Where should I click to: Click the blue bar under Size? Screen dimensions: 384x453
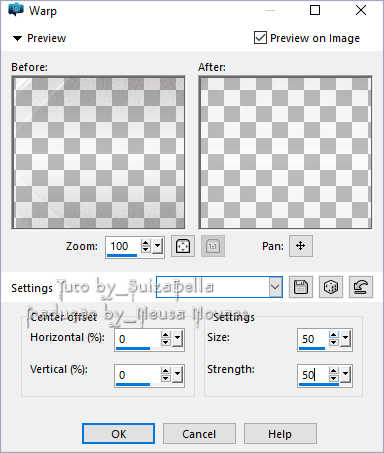click(x=312, y=348)
